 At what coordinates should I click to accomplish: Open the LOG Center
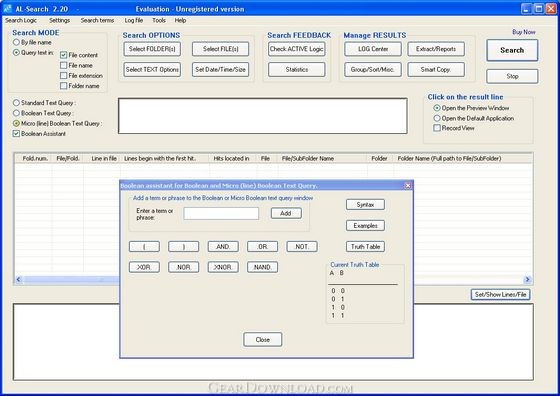(373, 49)
